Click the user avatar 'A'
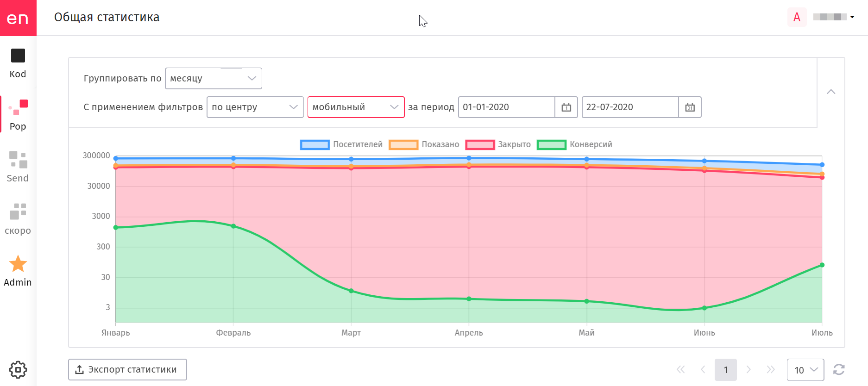The image size is (868, 386). [797, 17]
